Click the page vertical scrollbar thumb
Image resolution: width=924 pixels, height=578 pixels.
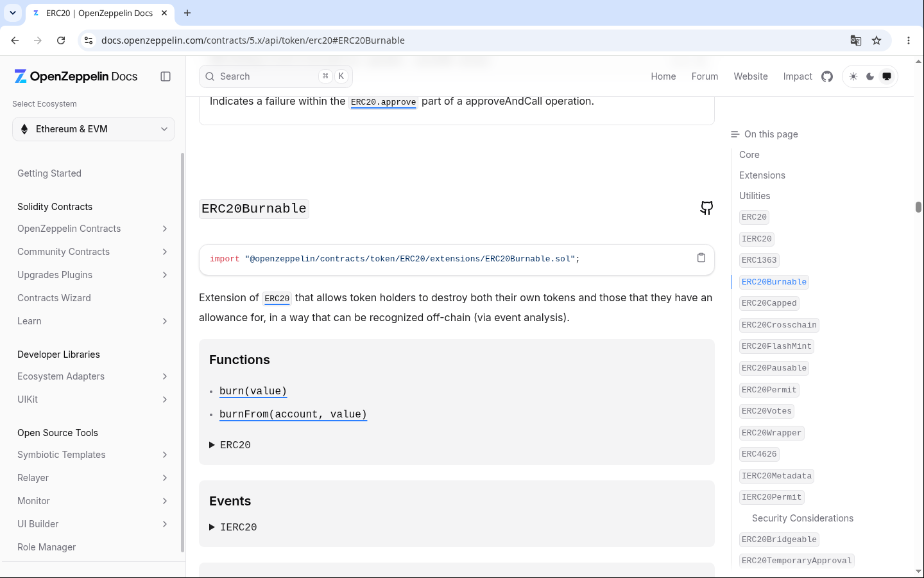[918, 207]
